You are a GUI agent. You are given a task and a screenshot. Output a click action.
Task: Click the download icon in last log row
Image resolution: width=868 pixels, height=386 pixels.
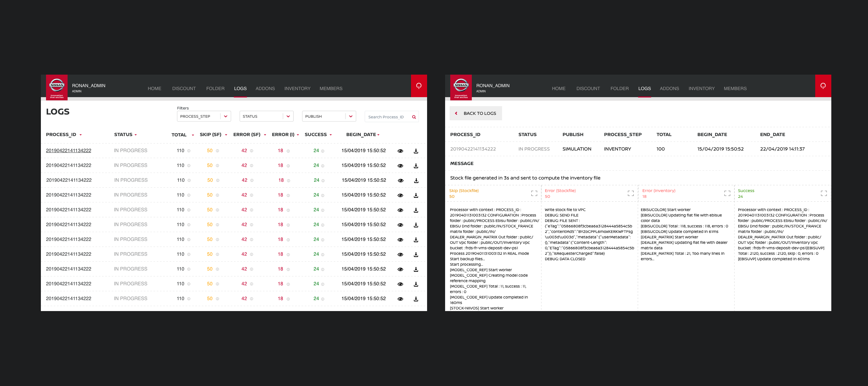point(416,299)
